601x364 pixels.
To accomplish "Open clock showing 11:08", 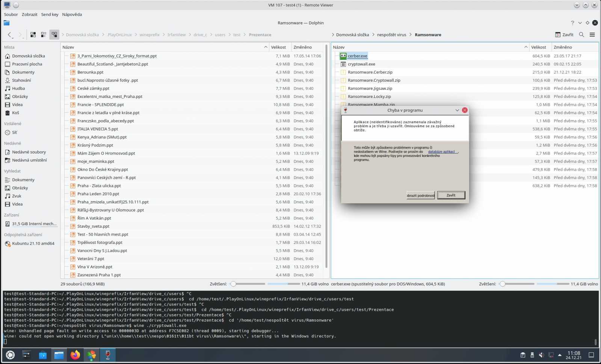I will [x=574, y=355].
